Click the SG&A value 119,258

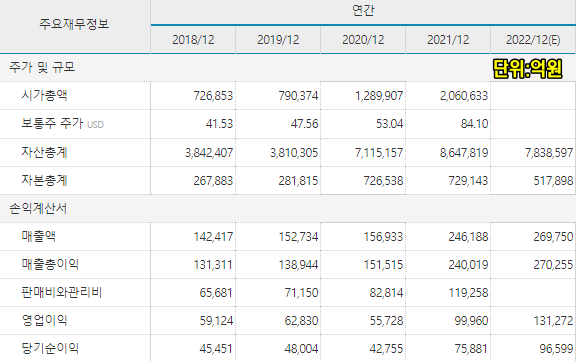(468, 293)
